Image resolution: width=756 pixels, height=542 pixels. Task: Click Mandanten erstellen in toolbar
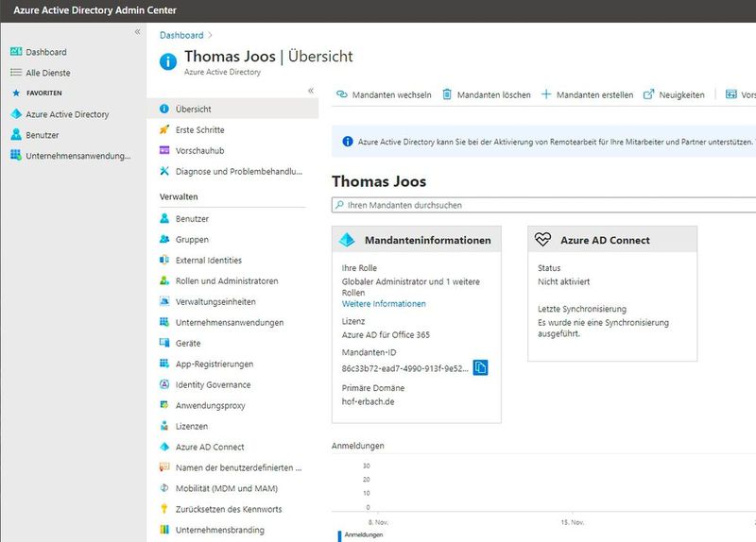pos(587,95)
